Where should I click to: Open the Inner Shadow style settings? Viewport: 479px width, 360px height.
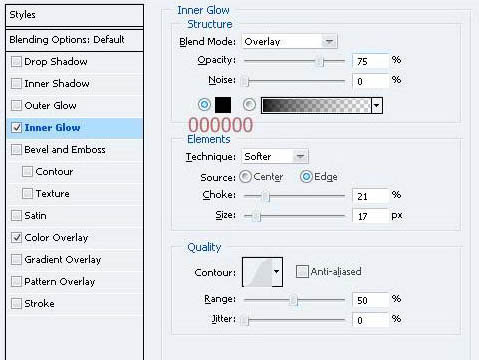tap(75, 83)
